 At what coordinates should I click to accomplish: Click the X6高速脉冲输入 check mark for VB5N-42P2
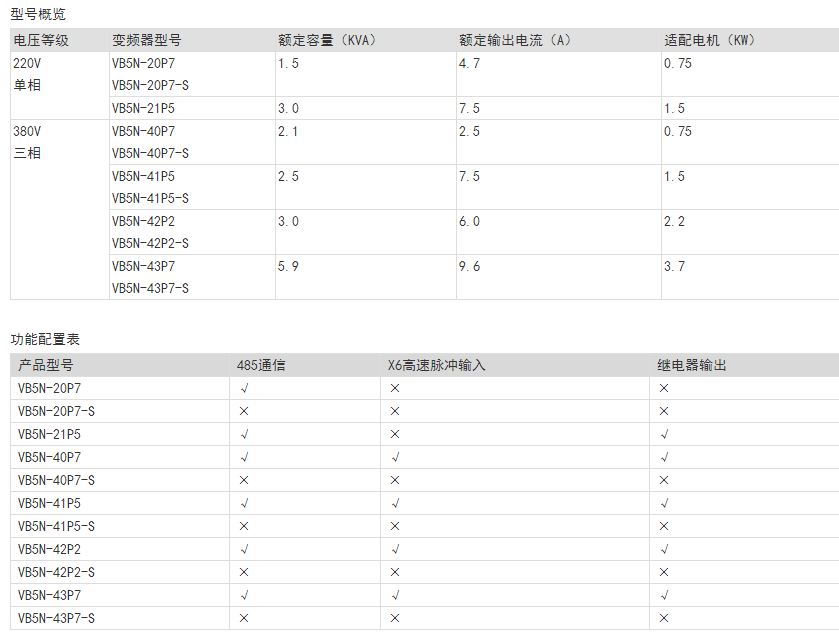coord(395,549)
